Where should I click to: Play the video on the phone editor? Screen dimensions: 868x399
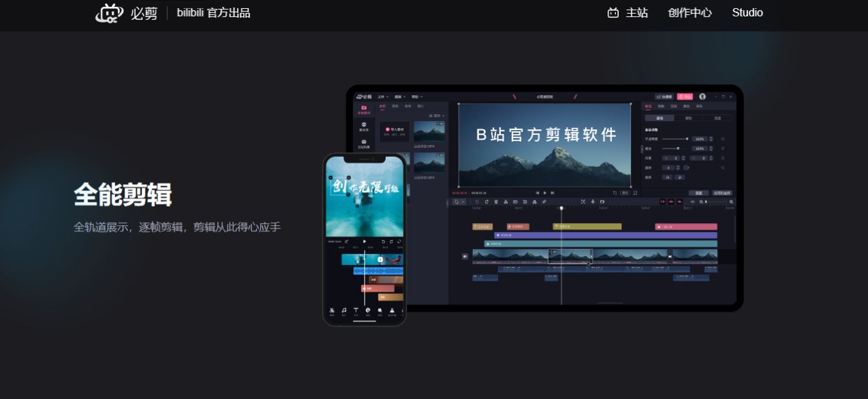coord(364,242)
